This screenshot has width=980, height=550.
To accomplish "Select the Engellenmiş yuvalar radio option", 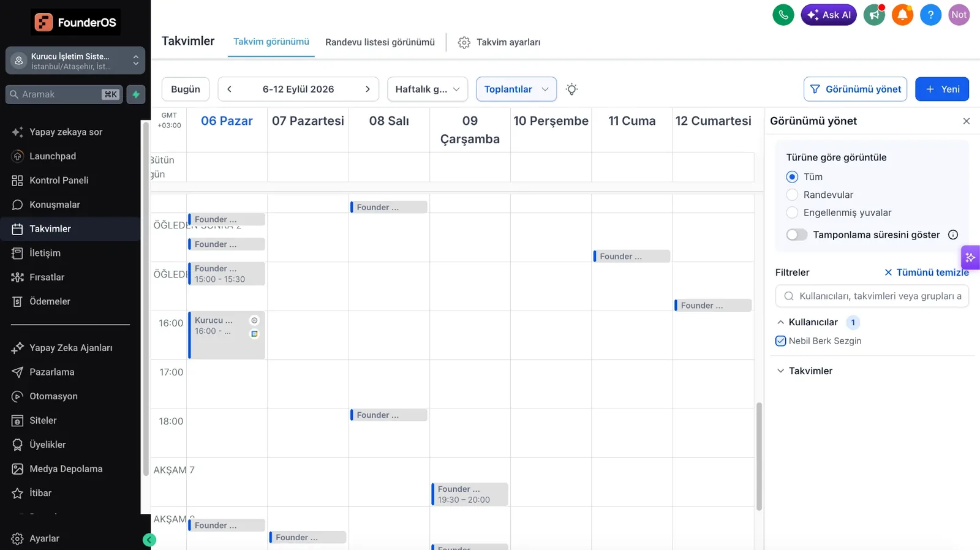I will pyautogui.click(x=792, y=213).
